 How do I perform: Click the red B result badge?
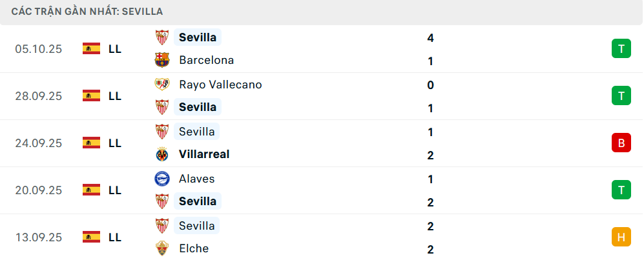pos(621,143)
